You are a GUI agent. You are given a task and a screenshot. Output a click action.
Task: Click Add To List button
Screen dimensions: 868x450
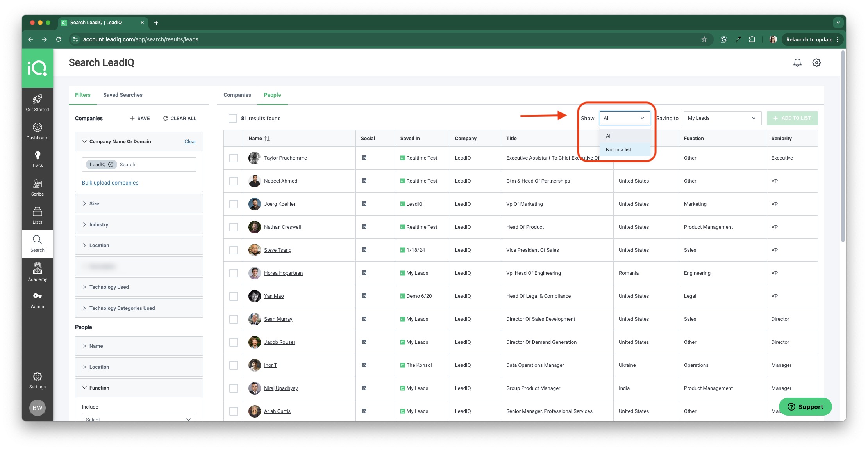(x=792, y=118)
